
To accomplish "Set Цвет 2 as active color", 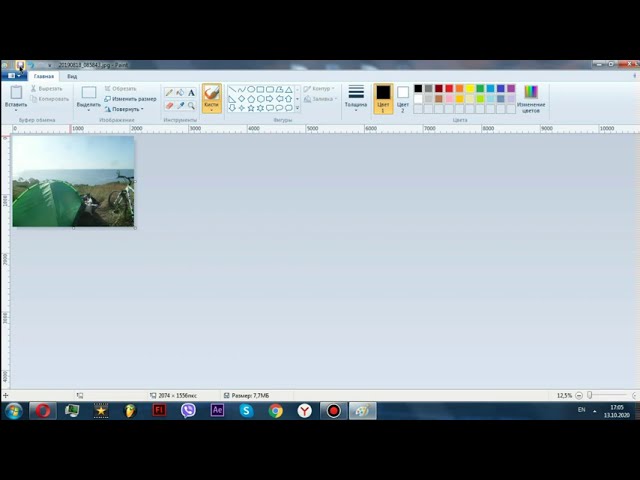I will (x=403, y=96).
